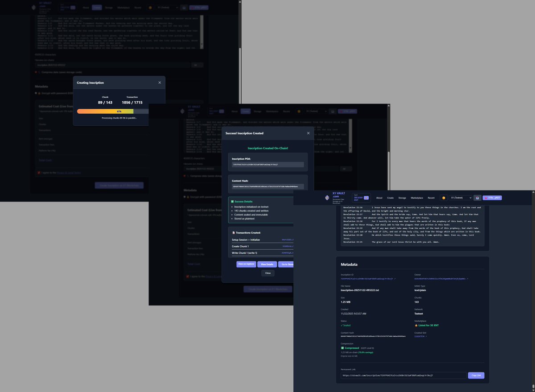The image size is (535, 392).
Task: Click the Owner address link in Metadata
Action: [440, 278]
